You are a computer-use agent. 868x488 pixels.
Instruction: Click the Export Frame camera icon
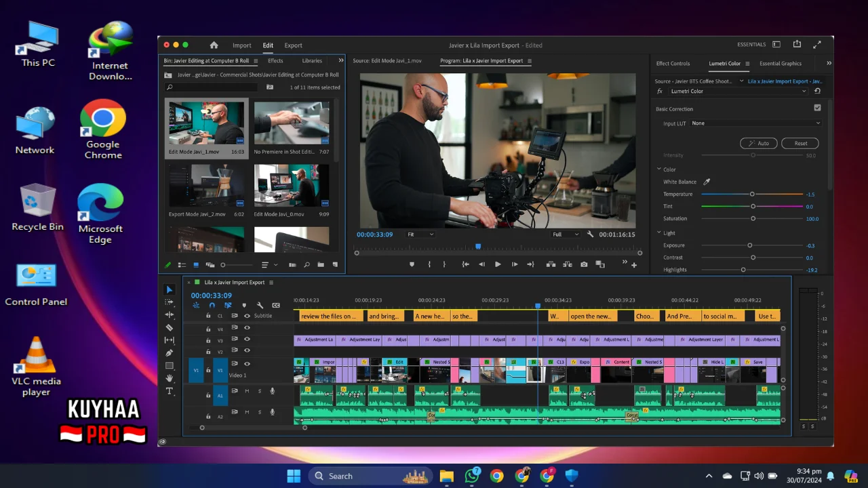[584, 264]
